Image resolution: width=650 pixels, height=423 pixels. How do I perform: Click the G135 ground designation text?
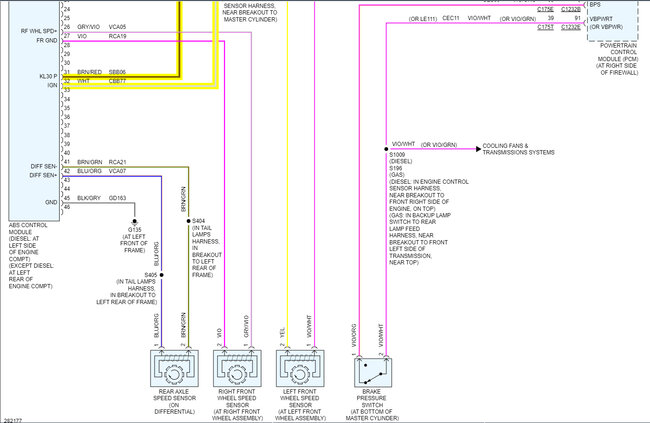134,230
